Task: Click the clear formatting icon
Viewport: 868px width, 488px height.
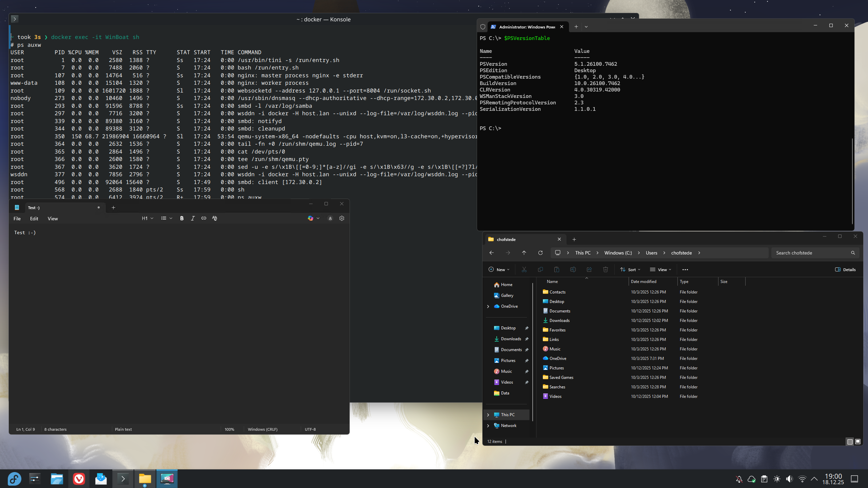Action: tap(215, 219)
